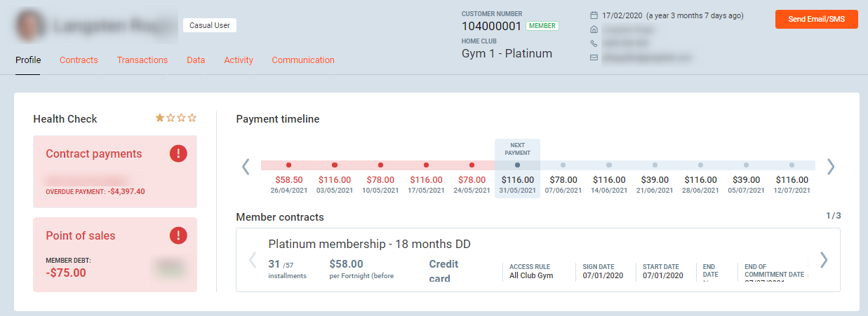Click the Point of sales warning icon
Screen dimensions: 868x316
178,235
